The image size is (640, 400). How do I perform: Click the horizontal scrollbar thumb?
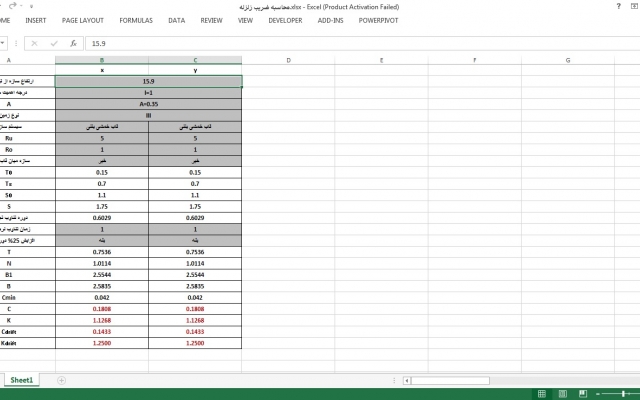(450, 380)
